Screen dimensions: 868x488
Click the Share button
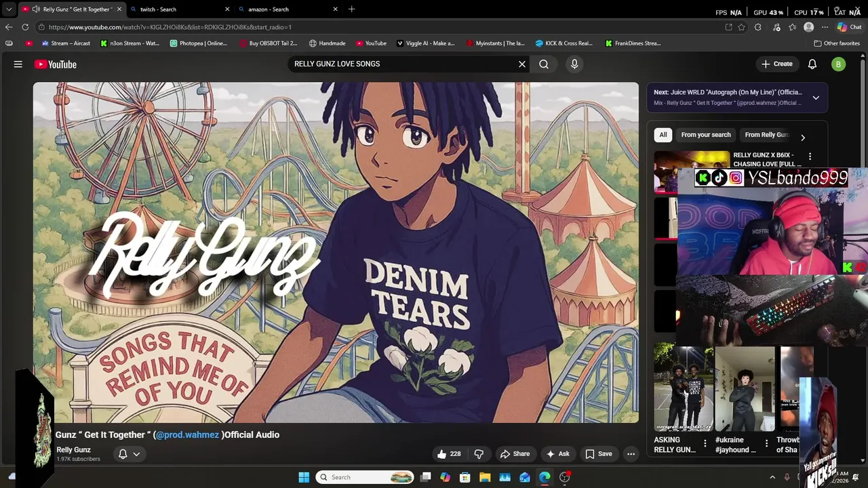tap(515, 454)
